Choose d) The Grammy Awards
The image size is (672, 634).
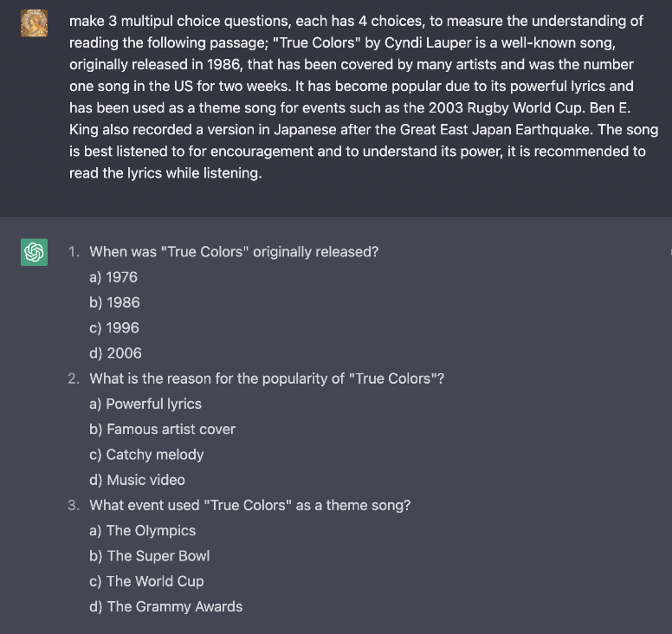[166, 606]
